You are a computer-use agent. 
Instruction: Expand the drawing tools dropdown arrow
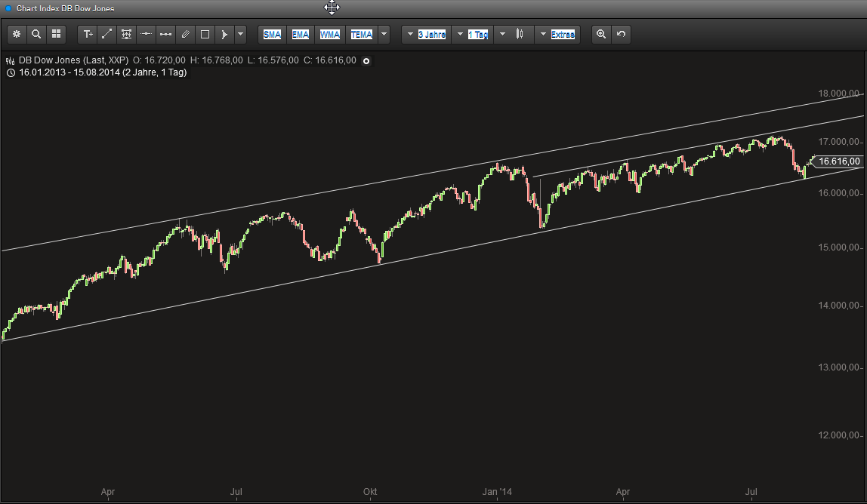240,34
